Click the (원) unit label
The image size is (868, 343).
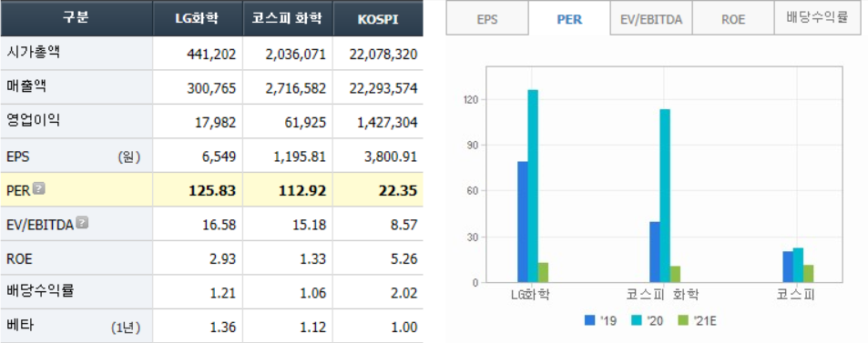pyautogui.click(x=128, y=157)
